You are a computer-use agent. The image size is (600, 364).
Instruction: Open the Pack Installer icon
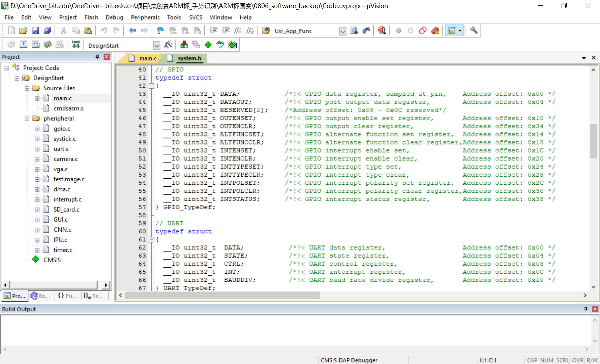coord(233,44)
